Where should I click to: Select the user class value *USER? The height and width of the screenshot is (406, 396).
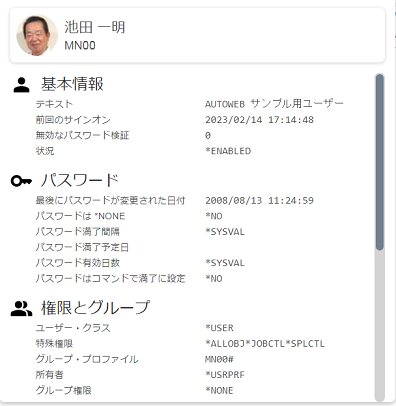pos(219,328)
